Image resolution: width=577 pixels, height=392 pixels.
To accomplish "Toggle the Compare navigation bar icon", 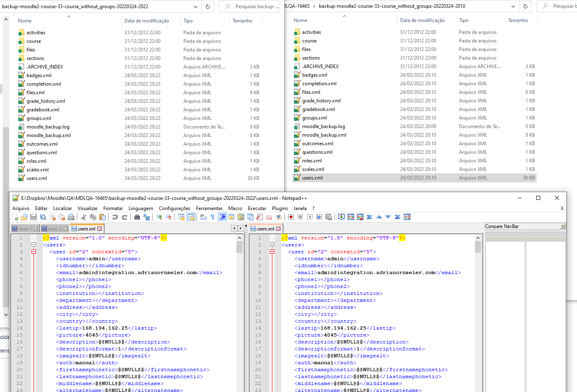I will point(407,217).
